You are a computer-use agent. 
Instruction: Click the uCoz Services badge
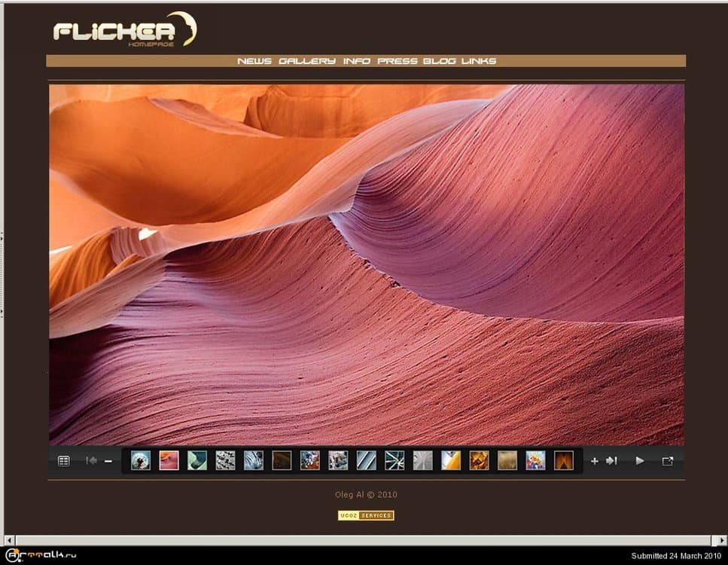coord(366,515)
